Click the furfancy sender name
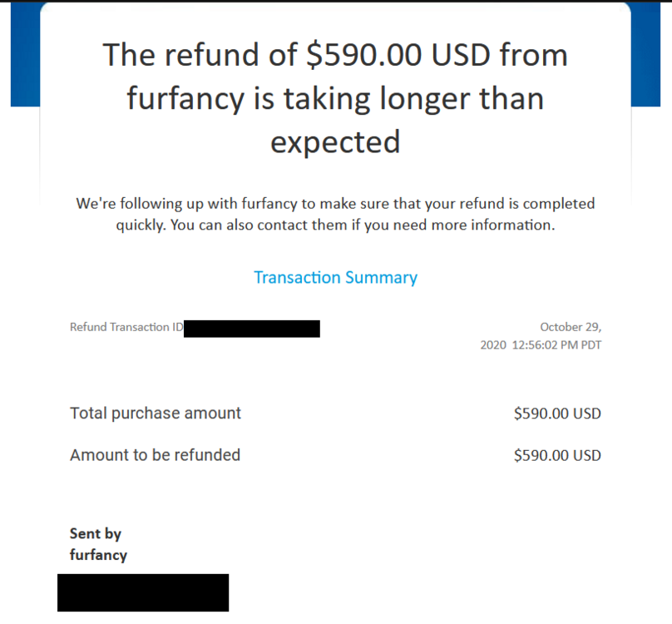The height and width of the screenshot is (624, 672). 99,555
